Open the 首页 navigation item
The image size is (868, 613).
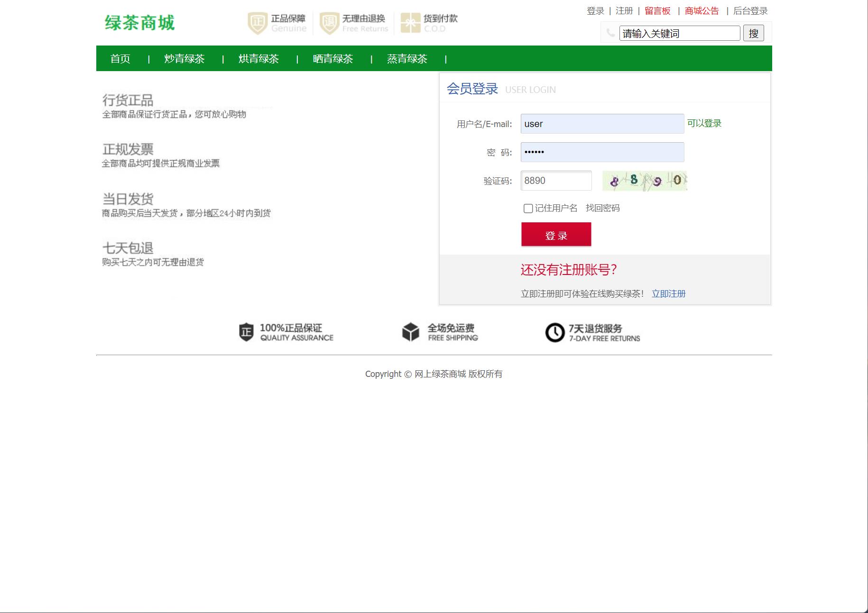point(120,58)
